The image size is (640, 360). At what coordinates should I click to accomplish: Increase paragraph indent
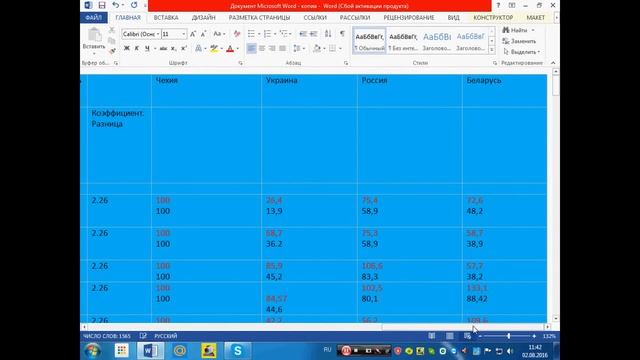coord(313,34)
